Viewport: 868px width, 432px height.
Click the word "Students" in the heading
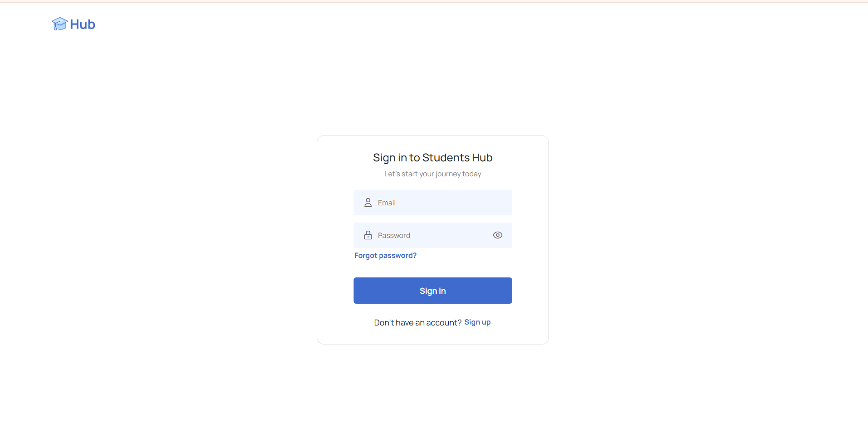pos(446,158)
